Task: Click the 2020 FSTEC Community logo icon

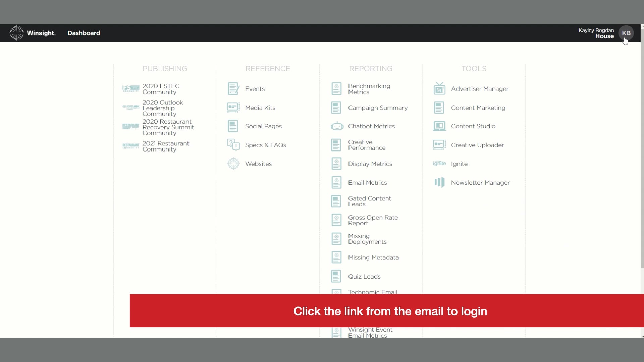Action: pyautogui.click(x=131, y=89)
